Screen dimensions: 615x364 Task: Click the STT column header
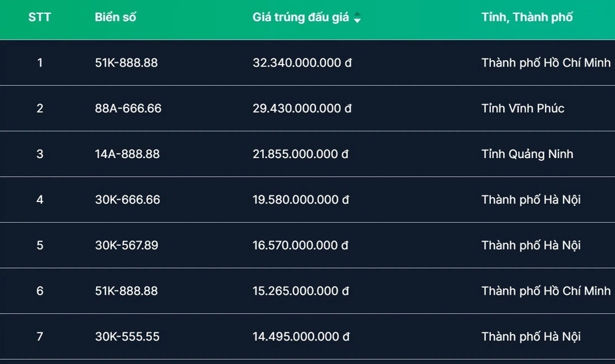(x=39, y=17)
